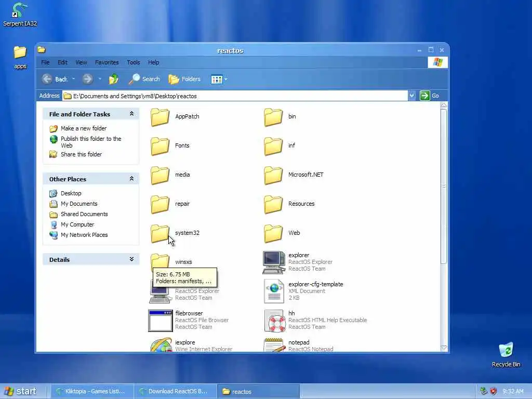Open the Views dropdown button
532x399 pixels.
pyautogui.click(x=219, y=79)
